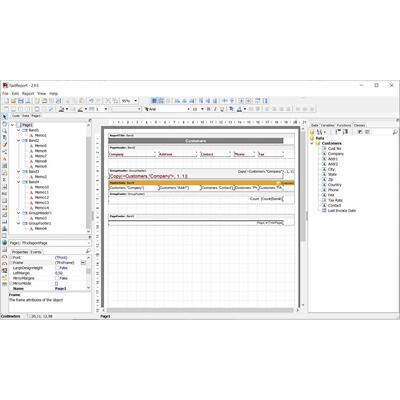Collapse the Band2 tree node

[19, 141]
